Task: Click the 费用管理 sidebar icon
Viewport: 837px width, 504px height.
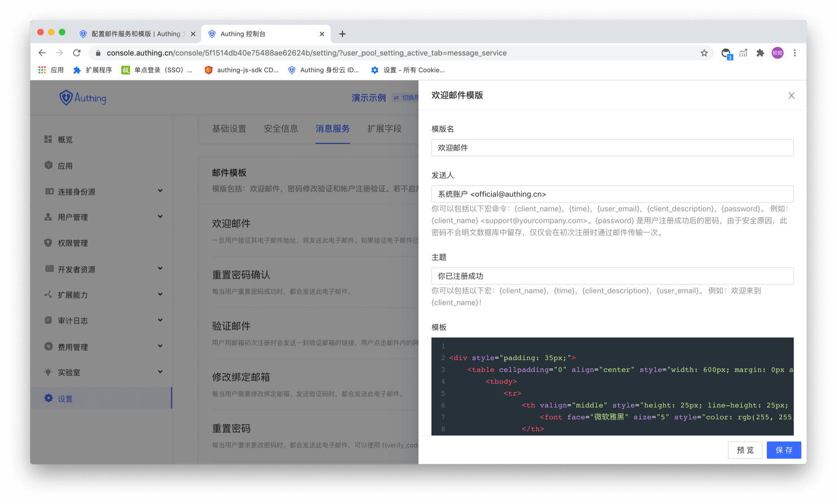Action: coord(48,346)
